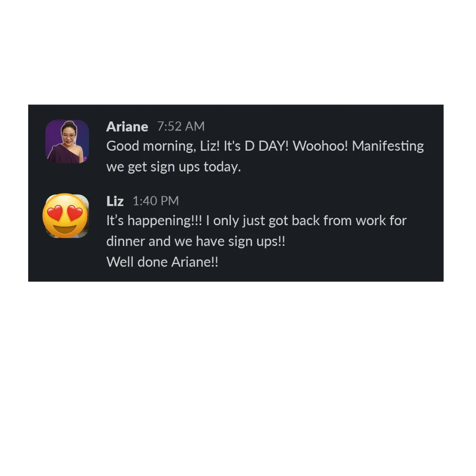Click the right heart eye on Liz's emoji

click(75, 212)
